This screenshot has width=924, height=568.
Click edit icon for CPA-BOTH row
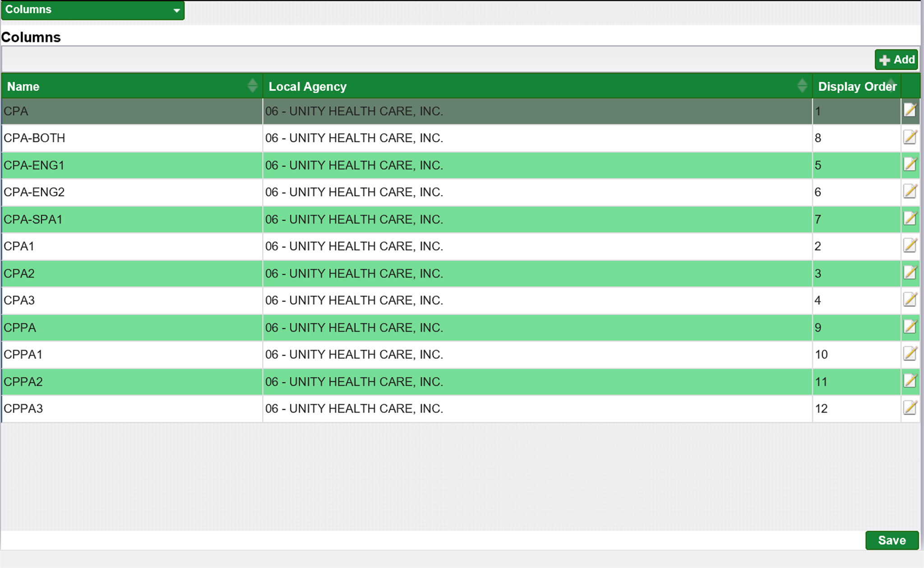(x=910, y=138)
